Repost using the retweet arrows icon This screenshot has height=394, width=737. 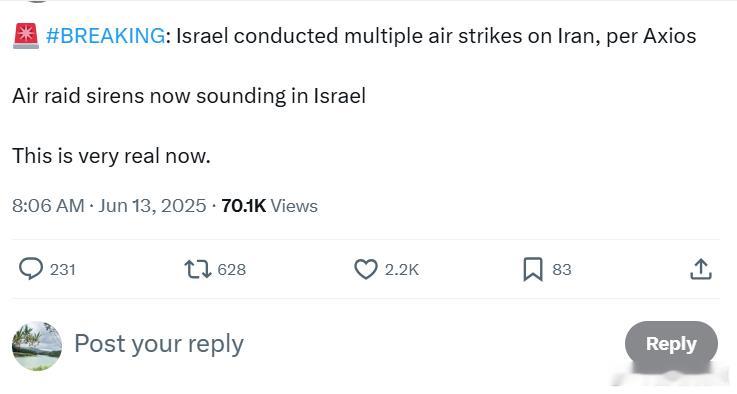[197, 269]
